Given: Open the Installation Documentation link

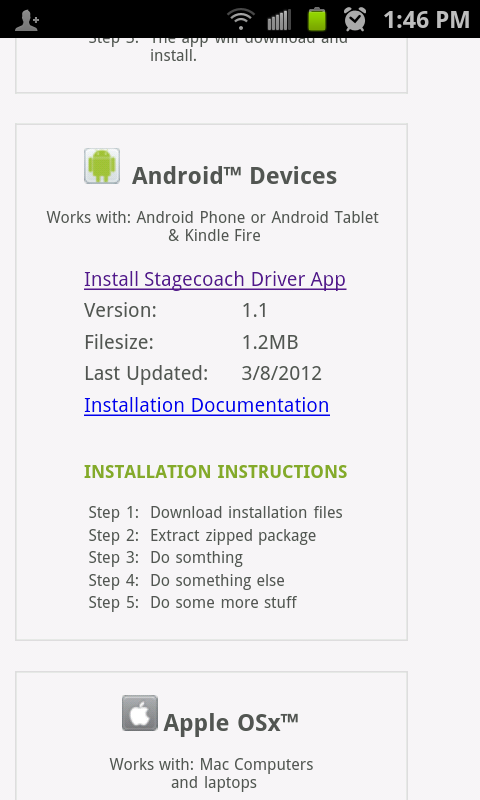Looking at the screenshot, I should (x=207, y=405).
